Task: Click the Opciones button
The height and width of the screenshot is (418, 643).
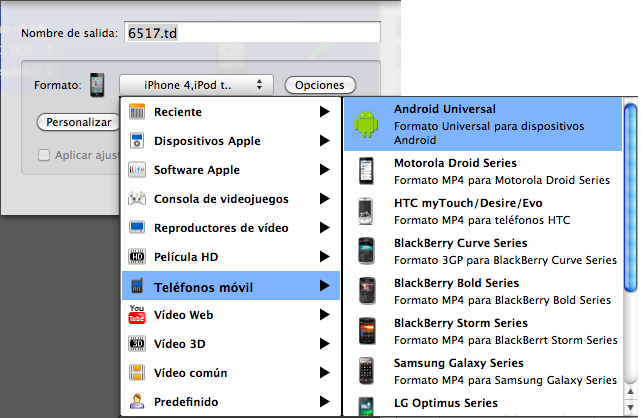Action: [320, 86]
